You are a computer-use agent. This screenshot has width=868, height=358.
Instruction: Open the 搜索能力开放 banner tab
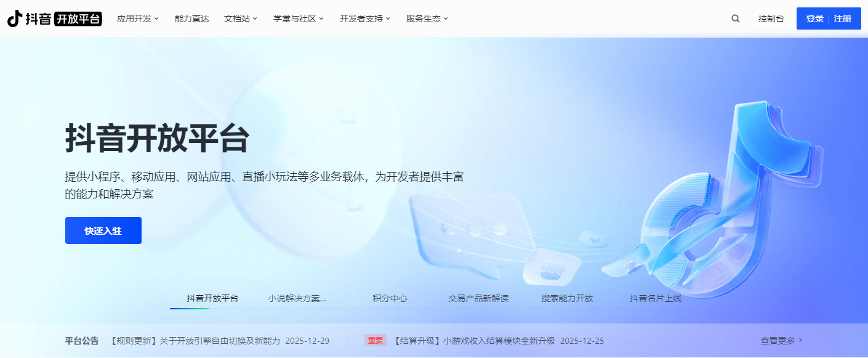tap(566, 298)
